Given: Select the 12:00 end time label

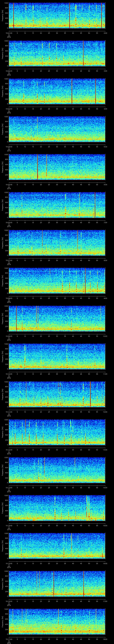Looking at the screenshot, I should click(105, 412).
